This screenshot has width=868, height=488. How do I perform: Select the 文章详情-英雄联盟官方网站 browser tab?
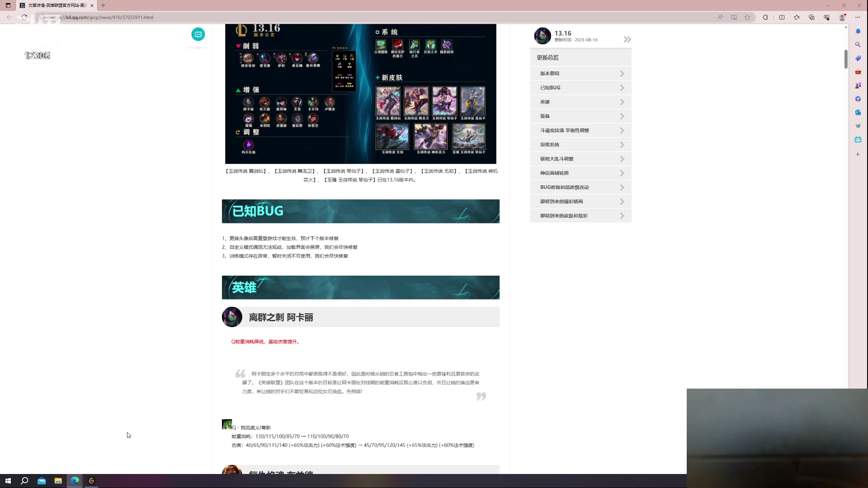[57, 5]
